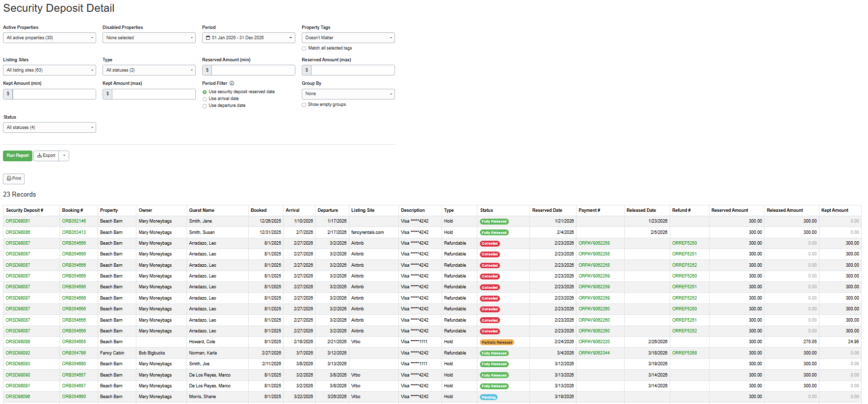Viewport: 868px width, 404px height.
Task: Expand the Export options arrow
Action: click(x=64, y=156)
